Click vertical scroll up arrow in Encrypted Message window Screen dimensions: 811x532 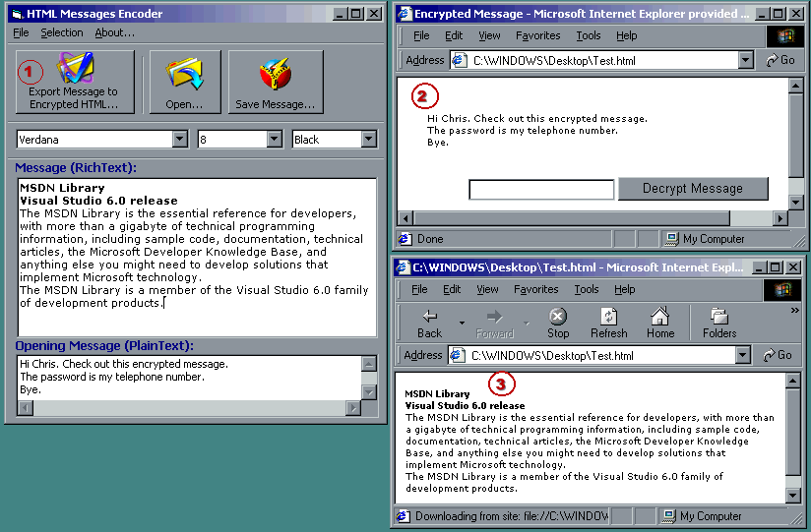796,86
